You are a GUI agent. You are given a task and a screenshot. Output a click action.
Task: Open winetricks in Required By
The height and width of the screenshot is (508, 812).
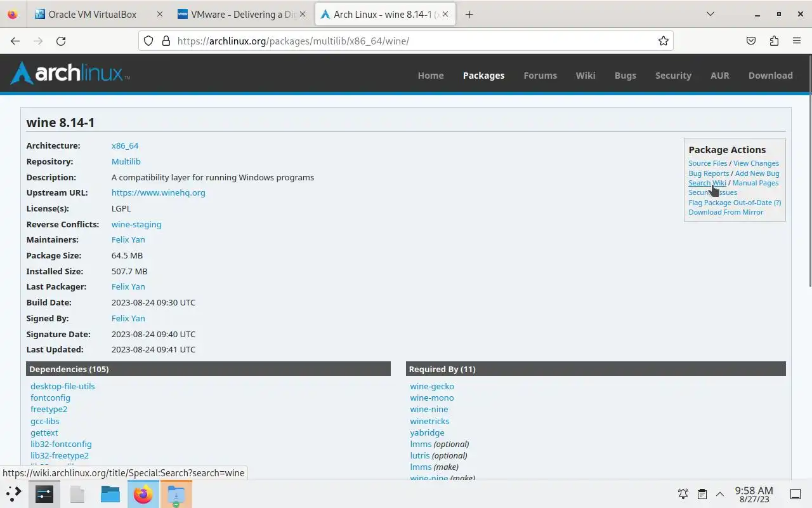(429, 421)
